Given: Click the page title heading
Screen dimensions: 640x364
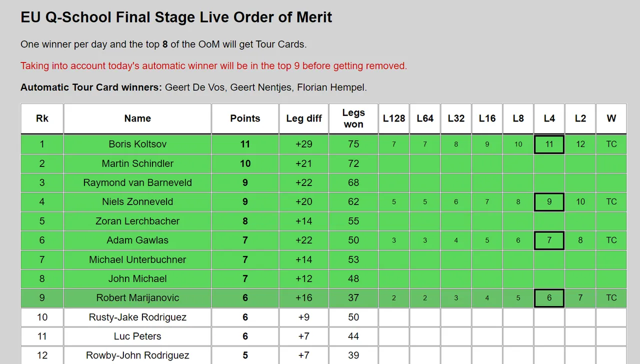Looking at the screenshot, I should click(176, 17).
